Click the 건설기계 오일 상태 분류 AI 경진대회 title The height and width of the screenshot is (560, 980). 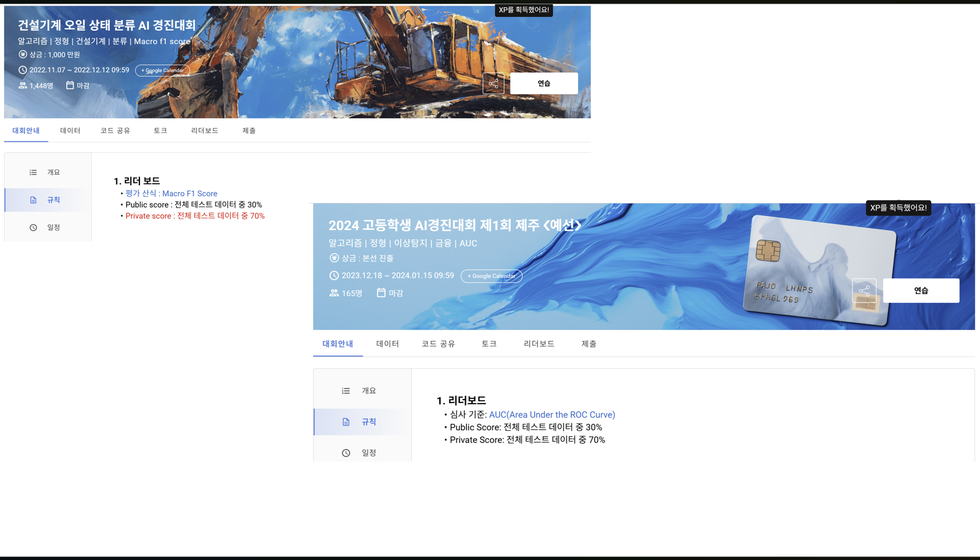pos(107,25)
